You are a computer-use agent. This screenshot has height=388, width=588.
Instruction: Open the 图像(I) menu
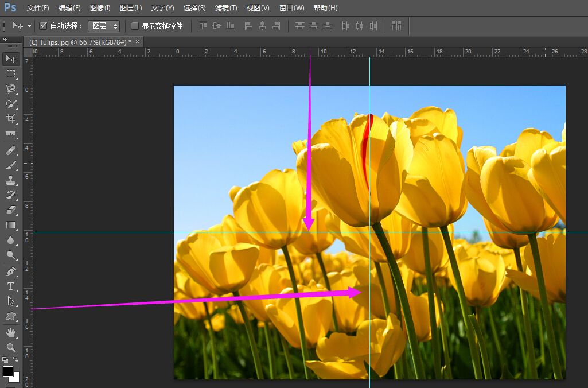tap(100, 8)
